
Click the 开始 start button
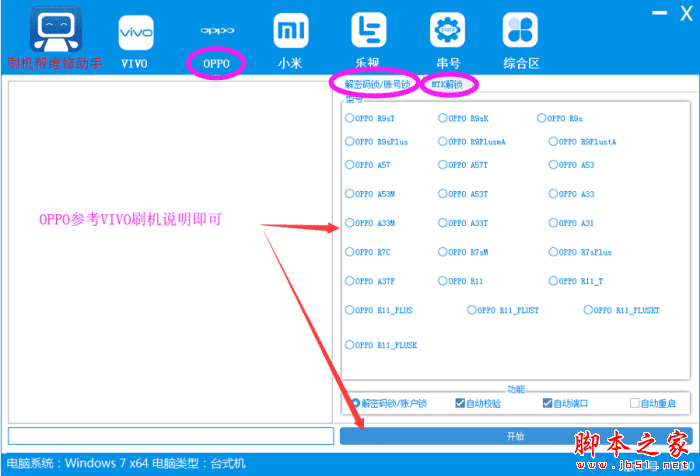click(x=516, y=436)
